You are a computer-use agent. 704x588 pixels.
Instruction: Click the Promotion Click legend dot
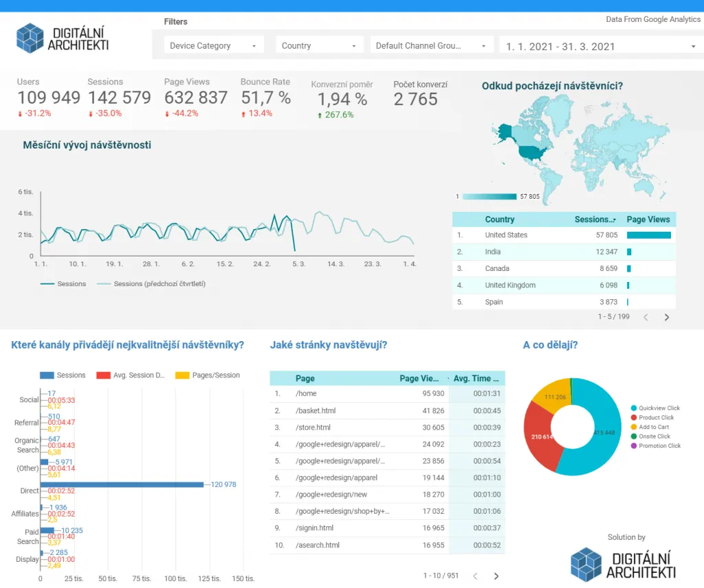coord(634,446)
